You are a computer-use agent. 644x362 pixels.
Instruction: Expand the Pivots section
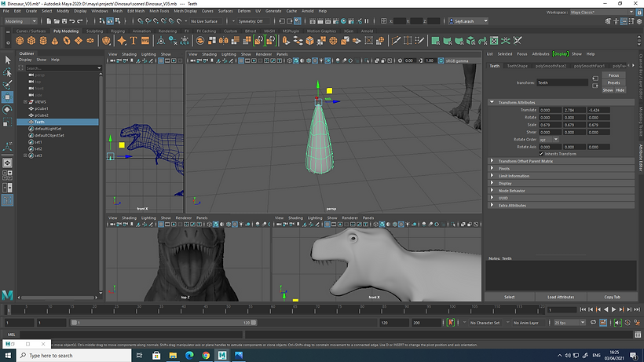(492, 168)
